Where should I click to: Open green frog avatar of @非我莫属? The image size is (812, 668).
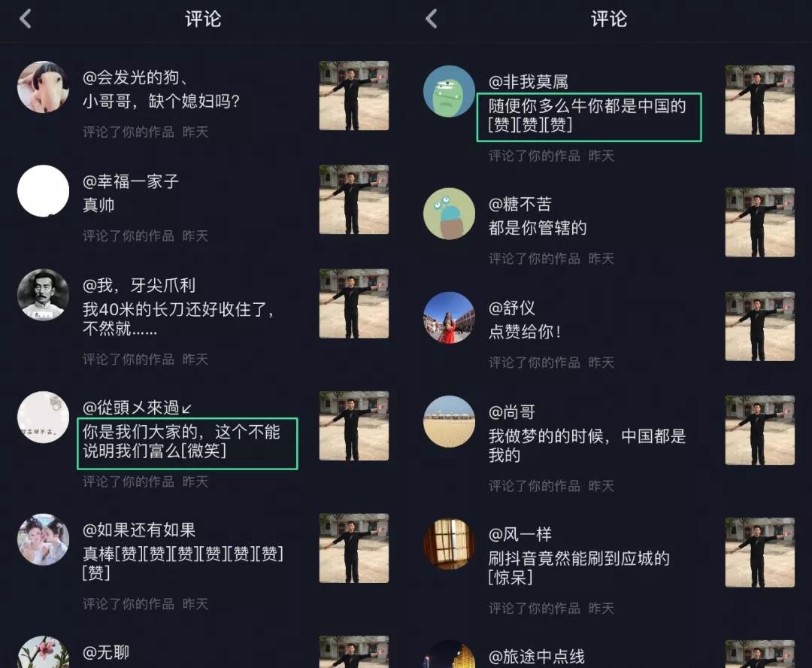(x=449, y=91)
